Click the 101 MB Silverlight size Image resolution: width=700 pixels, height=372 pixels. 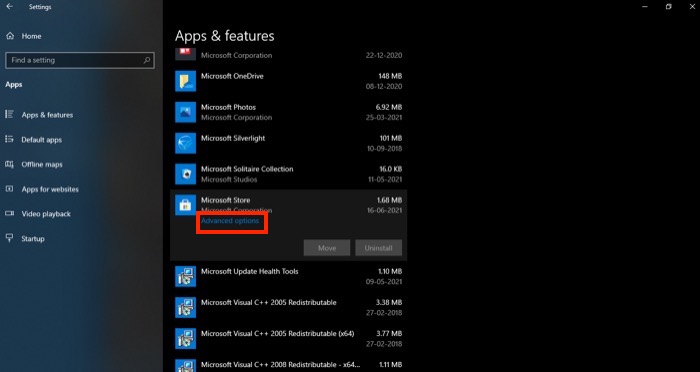pyautogui.click(x=390, y=138)
